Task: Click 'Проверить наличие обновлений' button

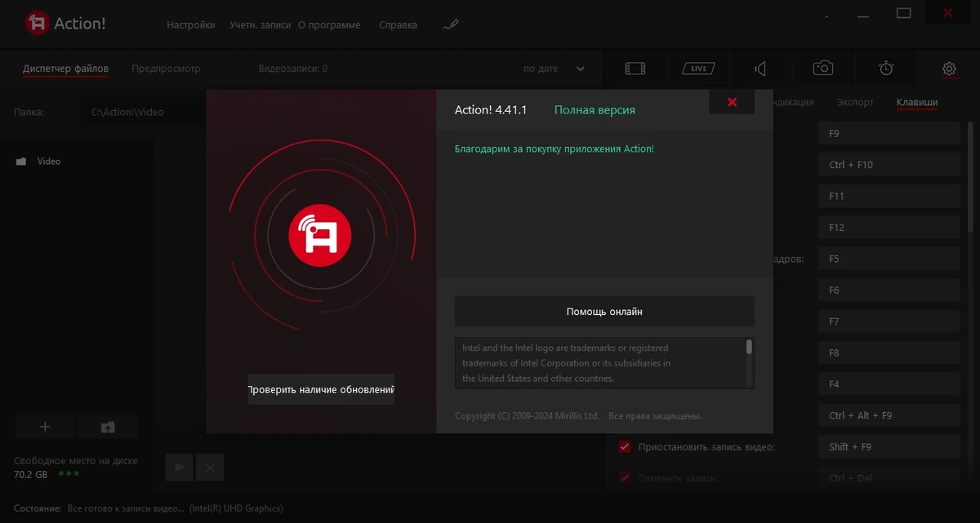Action: pos(321,390)
